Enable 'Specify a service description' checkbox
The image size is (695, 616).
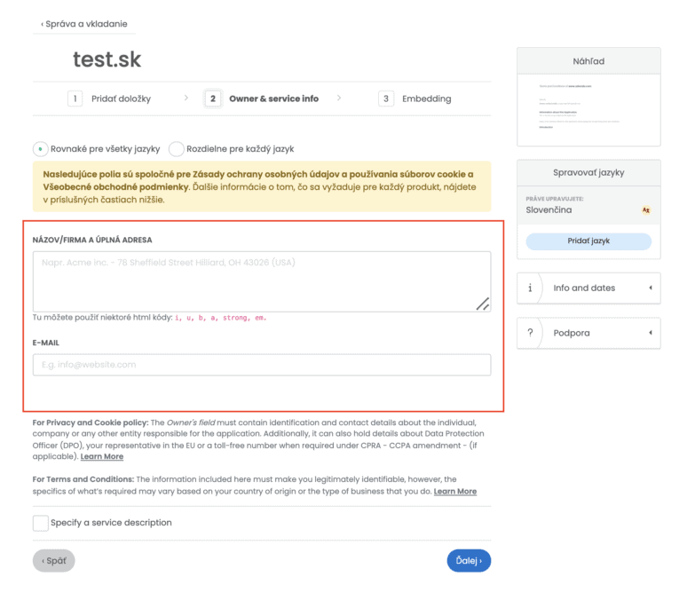tap(41, 523)
